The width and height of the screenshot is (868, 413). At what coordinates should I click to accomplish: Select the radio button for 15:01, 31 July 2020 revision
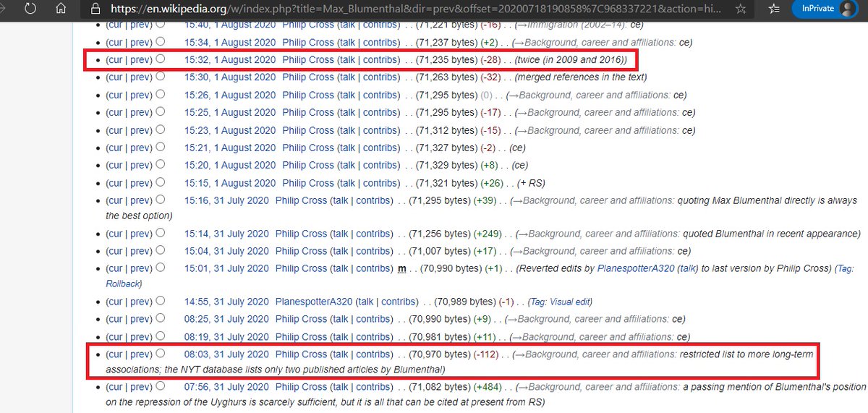[x=161, y=268]
